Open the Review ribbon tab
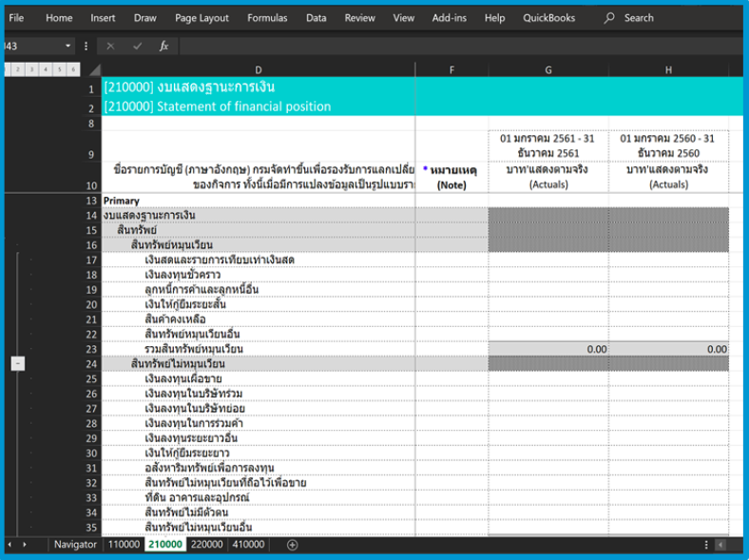 359,18
